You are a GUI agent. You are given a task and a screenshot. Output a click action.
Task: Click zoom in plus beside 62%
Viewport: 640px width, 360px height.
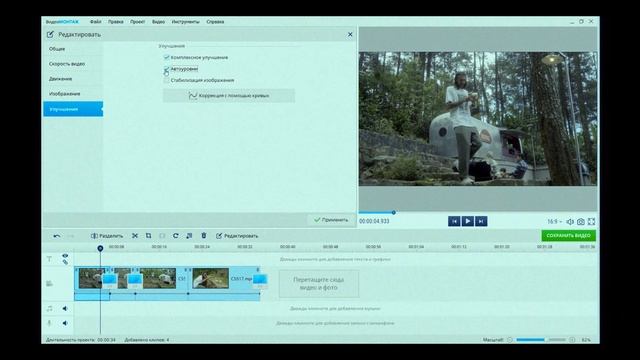(572, 340)
